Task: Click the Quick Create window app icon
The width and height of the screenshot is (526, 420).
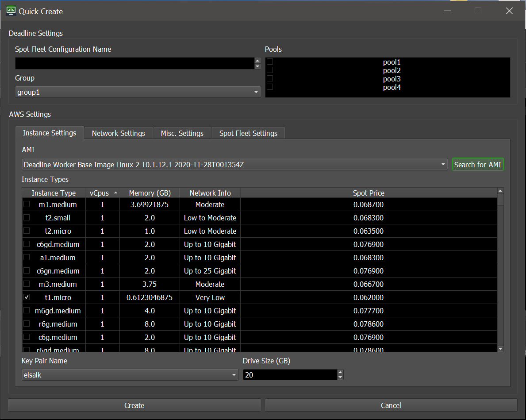Action: click(x=11, y=11)
